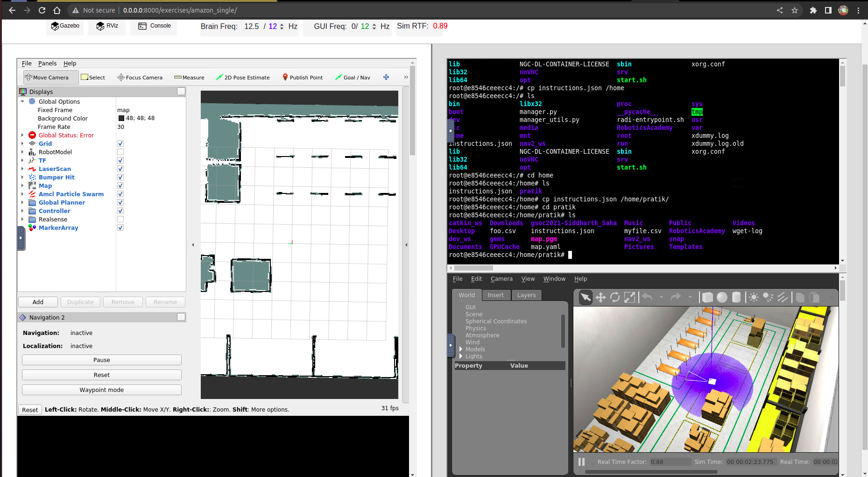868x477 pixels.
Task: Switch to Gazebo Insert tab
Action: point(496,295)
